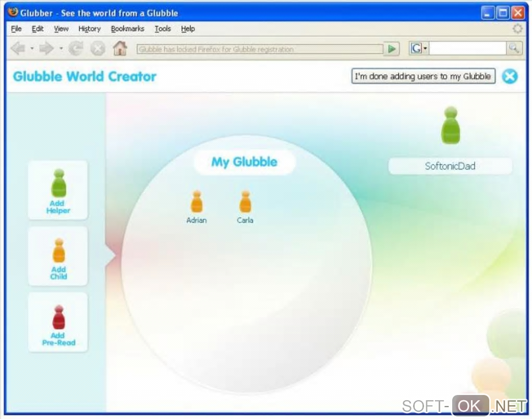Open the File menu

[x=16, y=29]
